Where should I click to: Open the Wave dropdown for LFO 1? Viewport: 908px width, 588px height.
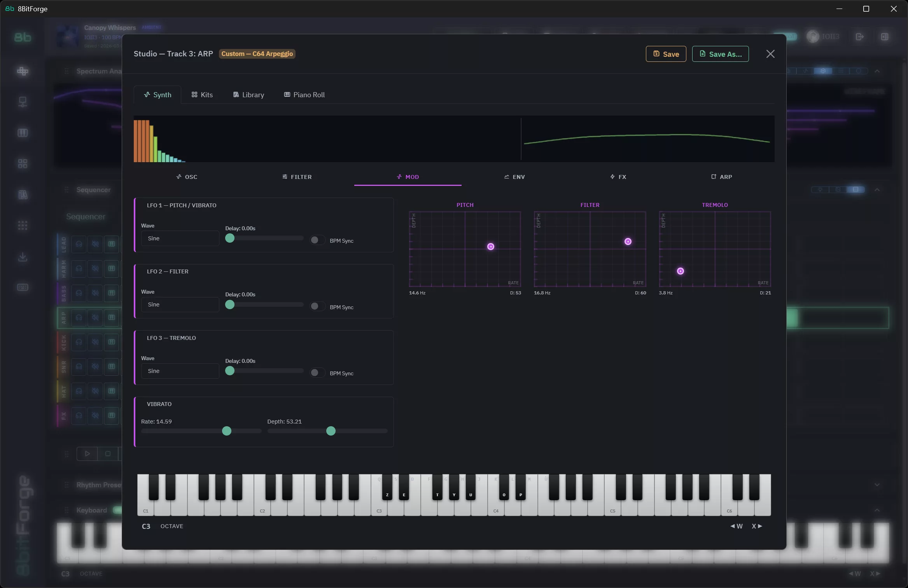(179, 238)
